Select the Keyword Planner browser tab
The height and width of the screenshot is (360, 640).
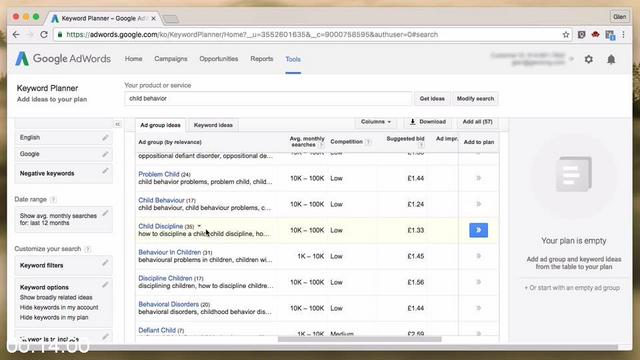(x=103, y=18)
